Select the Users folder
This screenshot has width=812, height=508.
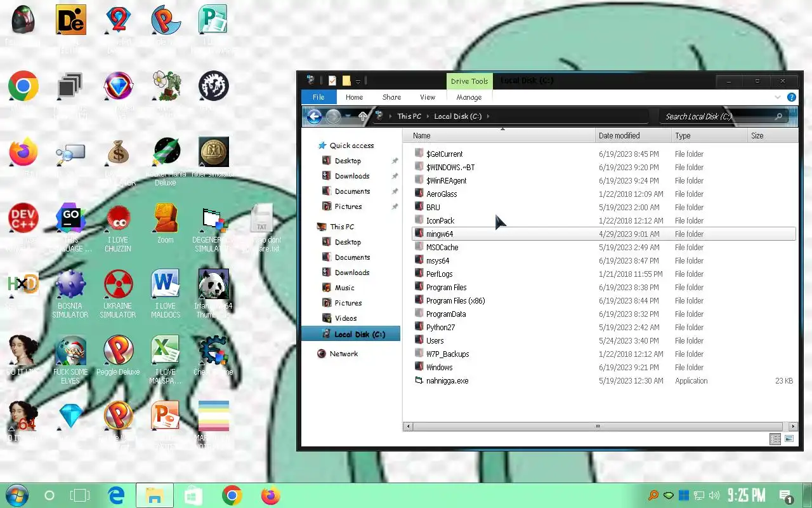(x=435, y=340)
